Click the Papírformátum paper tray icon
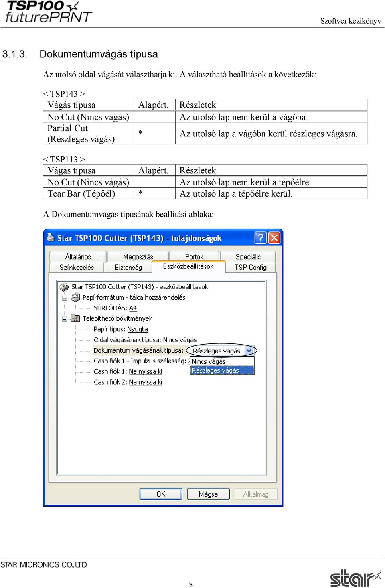 tap(75, 297)
